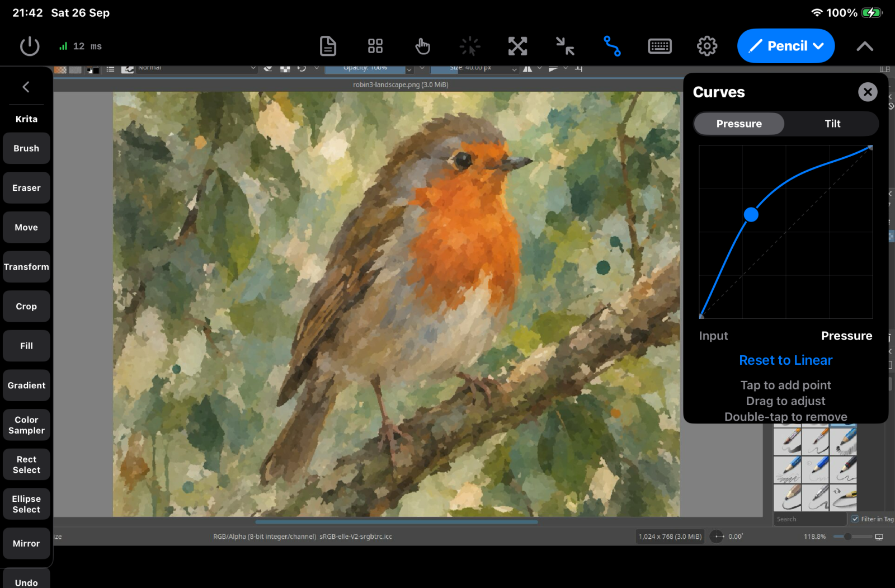This screenshot has width=895, height=588.
Task: Select the brown colored pencil brush preset
Action: (x=788, y=497)
